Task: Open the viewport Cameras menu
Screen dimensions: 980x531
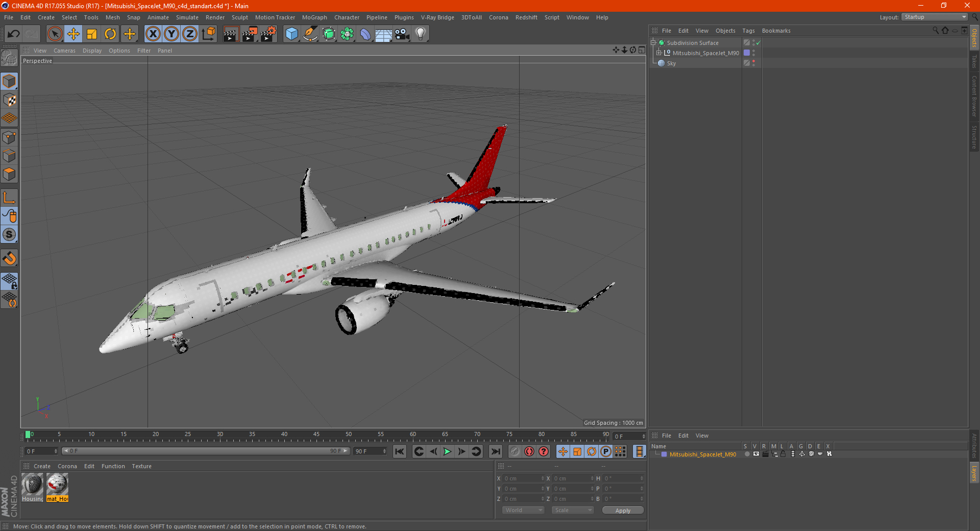Action: (x=64, y=51)
